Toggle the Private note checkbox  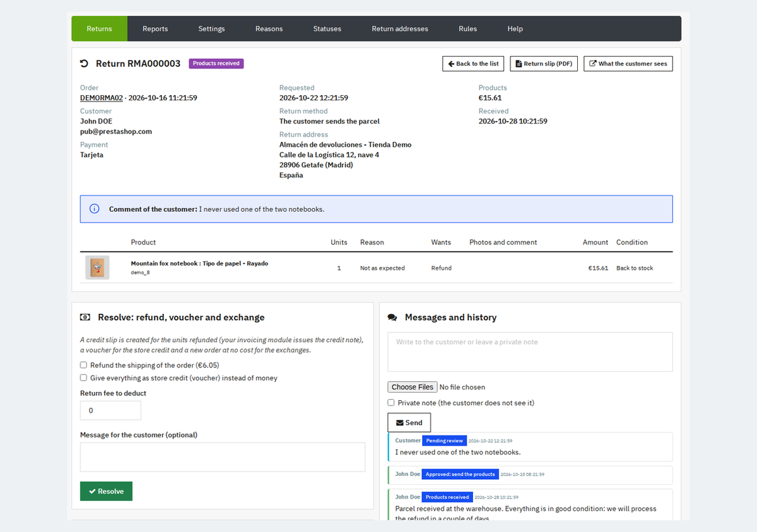391,403
